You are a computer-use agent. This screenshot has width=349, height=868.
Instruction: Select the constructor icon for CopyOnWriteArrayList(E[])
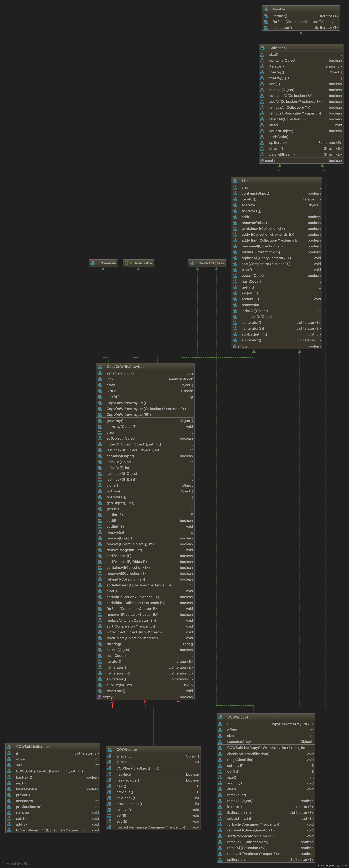point(100,415)
